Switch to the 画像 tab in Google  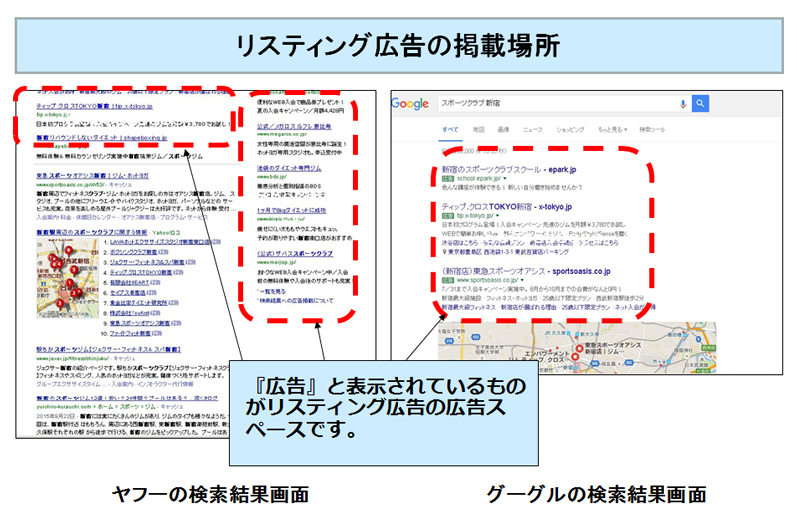(x=503, y=130)
